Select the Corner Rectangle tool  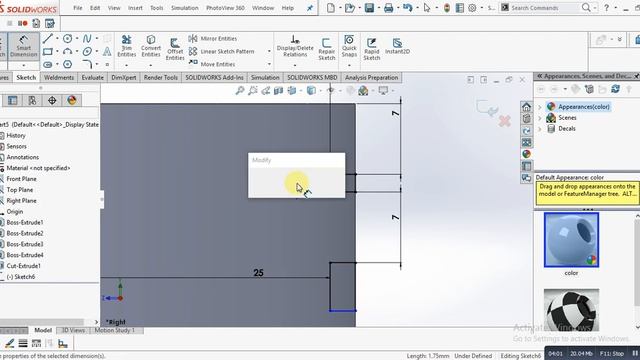pyautogui.click(x=48, y=51)
